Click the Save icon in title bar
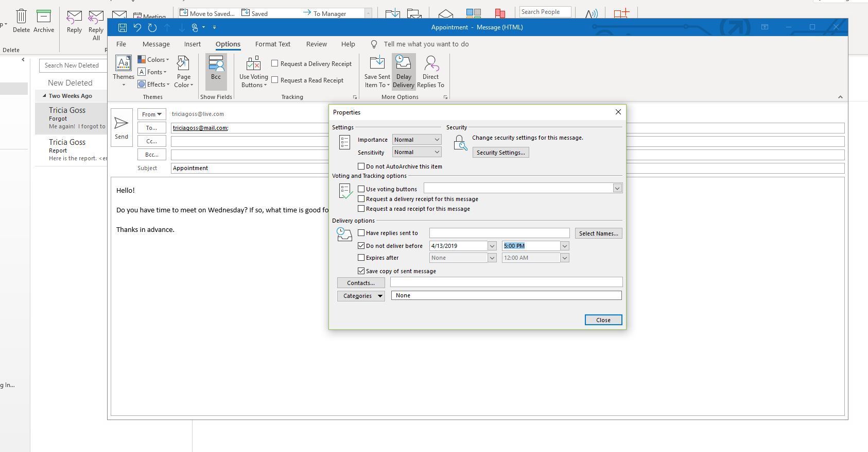The height and width of the screenshot is (452, 868). tap(123, 27)
